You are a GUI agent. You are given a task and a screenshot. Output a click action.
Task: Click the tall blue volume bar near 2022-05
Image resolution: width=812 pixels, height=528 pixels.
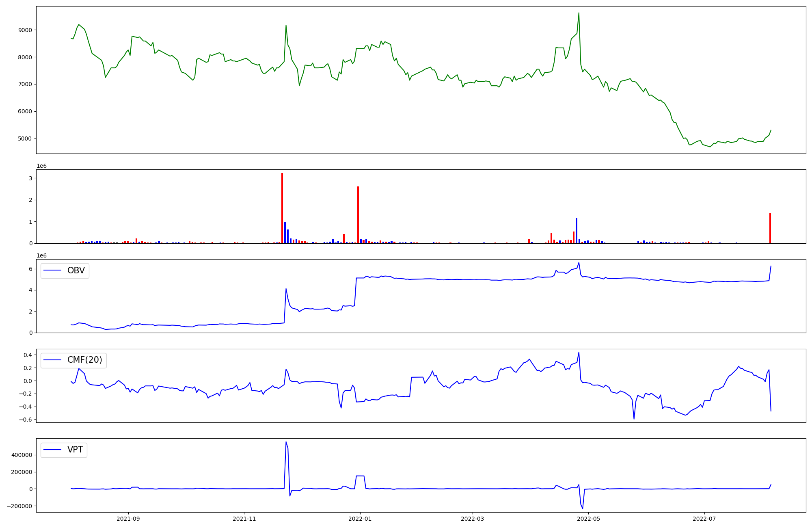pos(577,231)
